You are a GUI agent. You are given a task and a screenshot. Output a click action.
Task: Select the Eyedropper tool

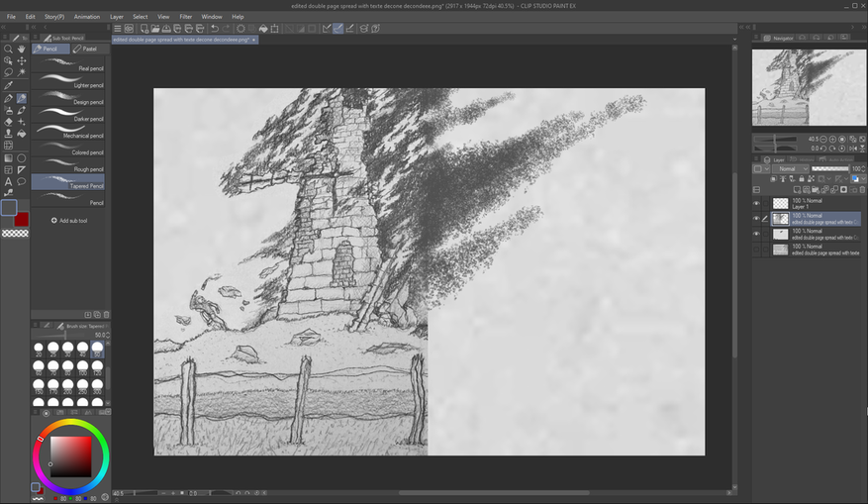(8, 85)
